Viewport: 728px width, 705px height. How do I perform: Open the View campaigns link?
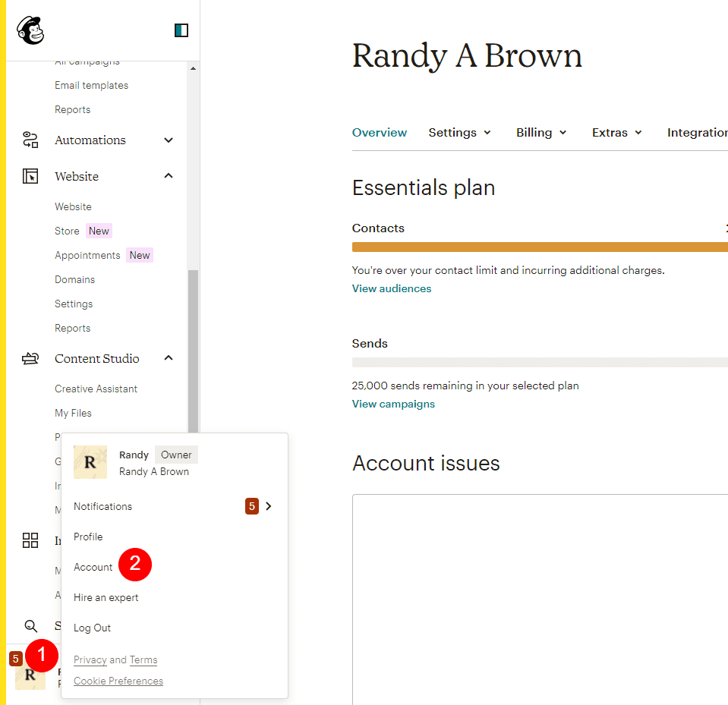(393, 404)
